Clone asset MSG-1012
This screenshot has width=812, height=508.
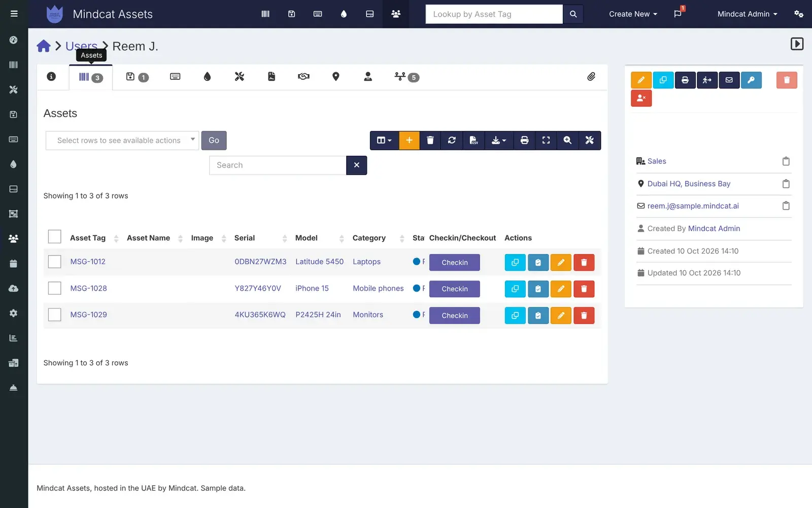pos(515,262)
